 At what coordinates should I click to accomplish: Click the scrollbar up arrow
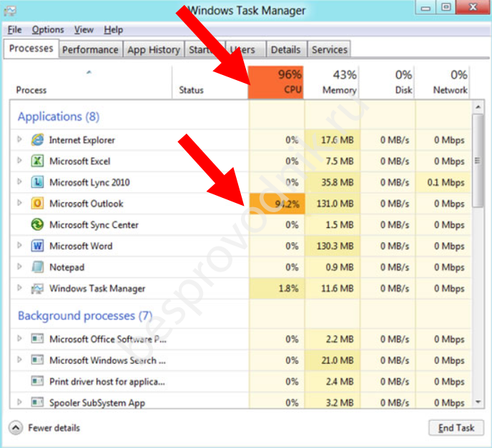click(x=478, y=107)
